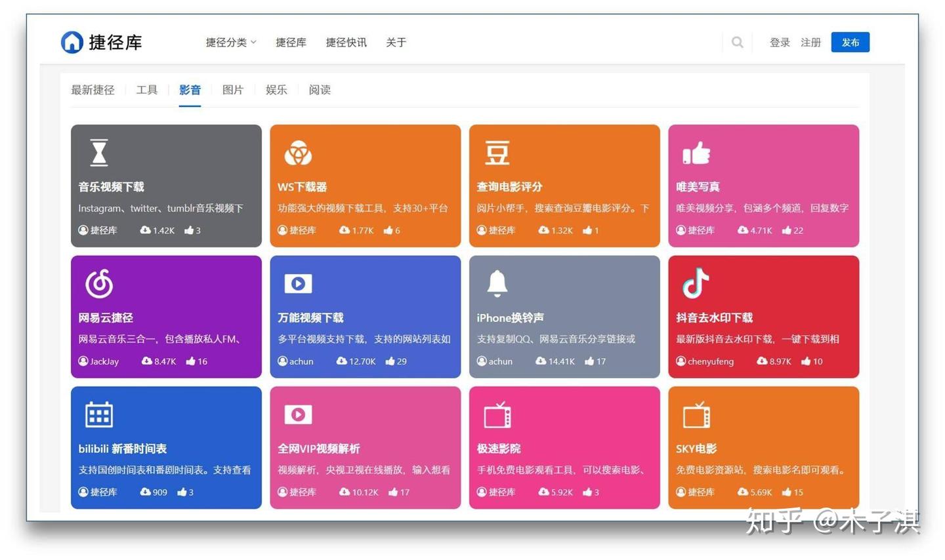Switch to the 工具 tab

coord(147,90)
